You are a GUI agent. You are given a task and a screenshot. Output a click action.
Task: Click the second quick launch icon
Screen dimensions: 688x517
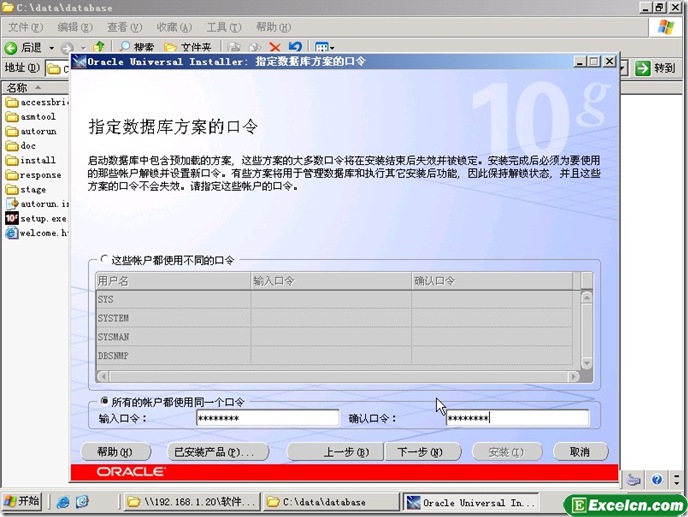click(x=82, y=502)
